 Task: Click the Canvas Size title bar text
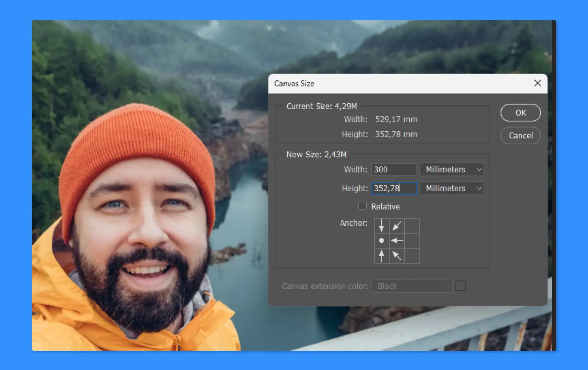(294, 84)
